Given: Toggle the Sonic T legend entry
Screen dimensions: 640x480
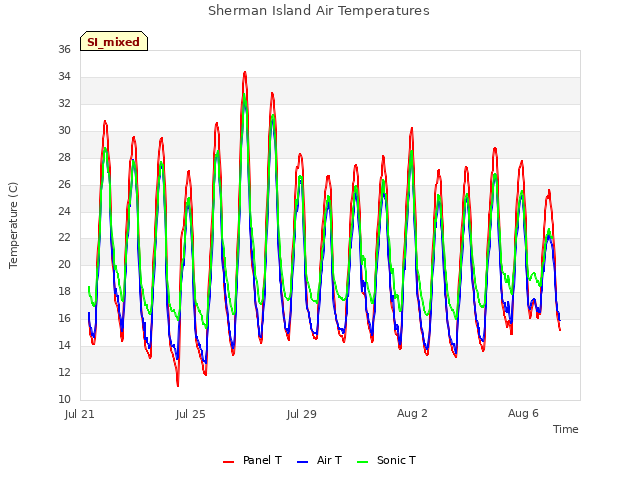Looking at the screenshot, I should click(386, 460).
